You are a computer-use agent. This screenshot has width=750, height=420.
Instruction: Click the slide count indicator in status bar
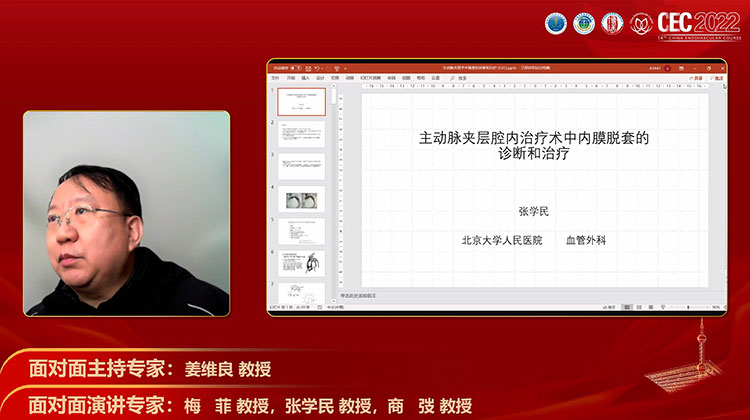pyautogui.click(x=289, y=307)
